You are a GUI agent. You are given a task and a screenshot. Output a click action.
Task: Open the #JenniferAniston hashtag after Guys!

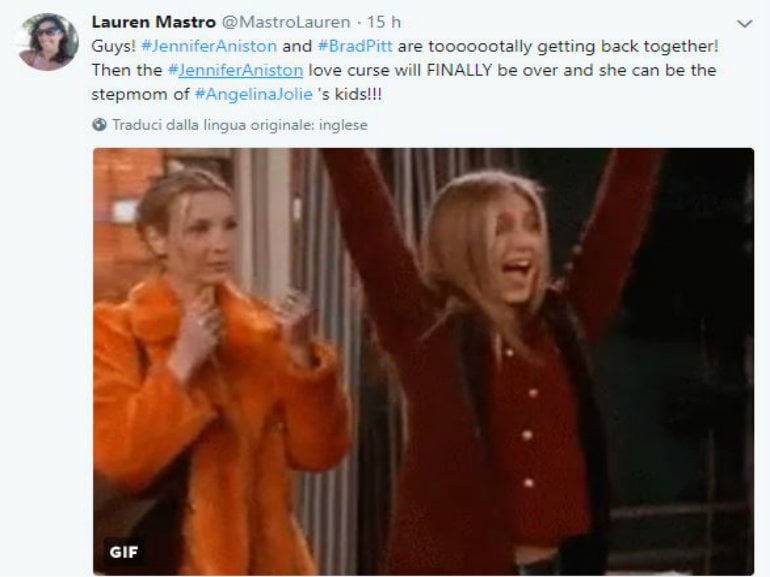[x=209, y=46]
